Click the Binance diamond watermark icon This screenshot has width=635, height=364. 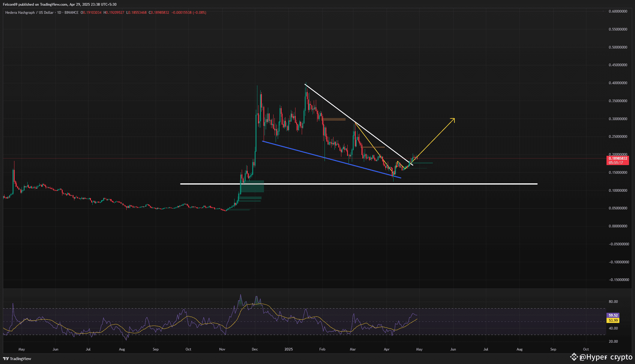(574, 357)
